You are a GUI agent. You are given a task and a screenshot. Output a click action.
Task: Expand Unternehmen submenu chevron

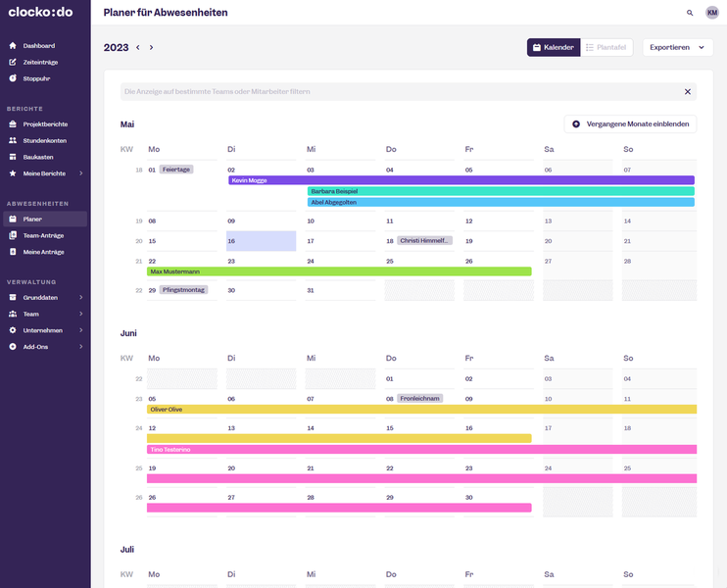80,330
